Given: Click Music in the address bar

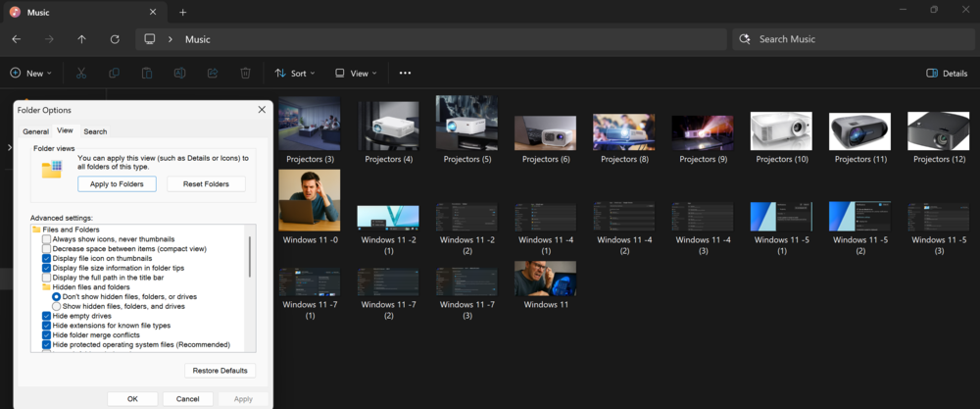Looking at the screenshot, I should click(x=198, y=39).
